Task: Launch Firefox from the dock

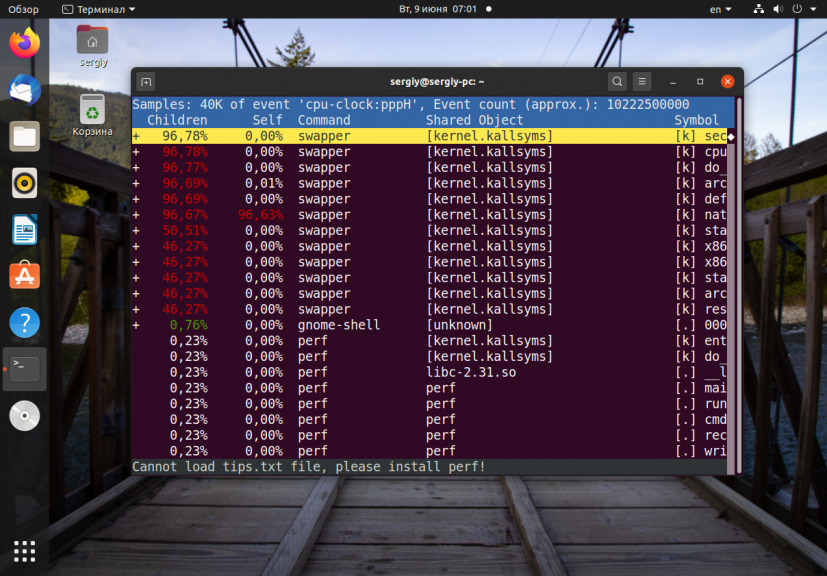Action: tap(25, 43)
